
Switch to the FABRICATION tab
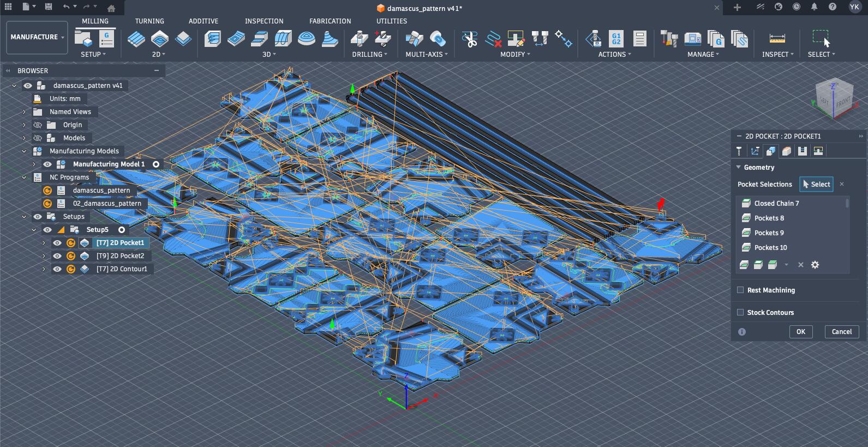point(330,21)
